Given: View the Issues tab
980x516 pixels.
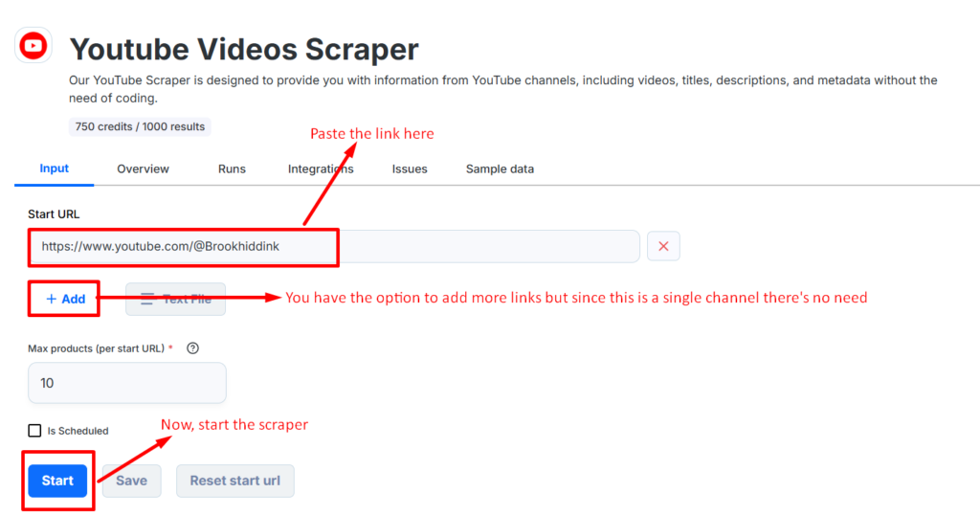Looking at the screenshot, I should (x=410, y=168).
